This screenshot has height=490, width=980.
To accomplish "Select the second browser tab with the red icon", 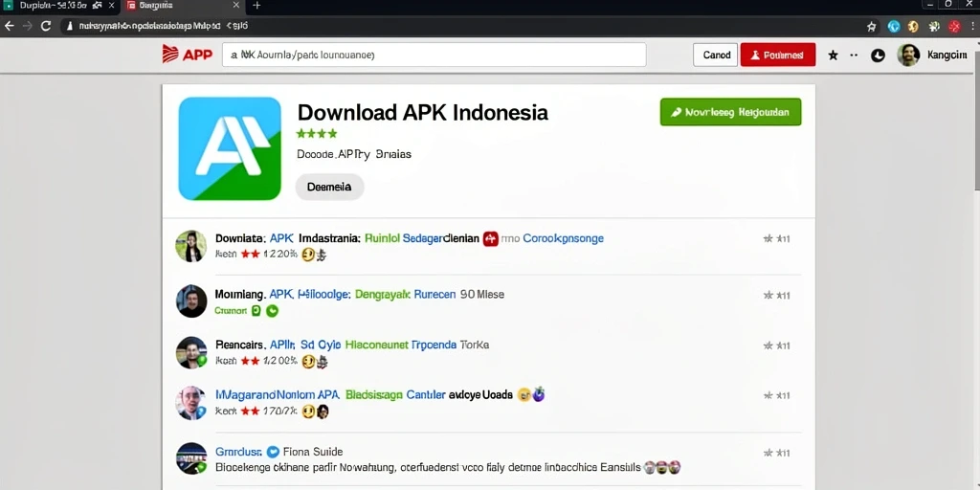I will pos(183,6).
